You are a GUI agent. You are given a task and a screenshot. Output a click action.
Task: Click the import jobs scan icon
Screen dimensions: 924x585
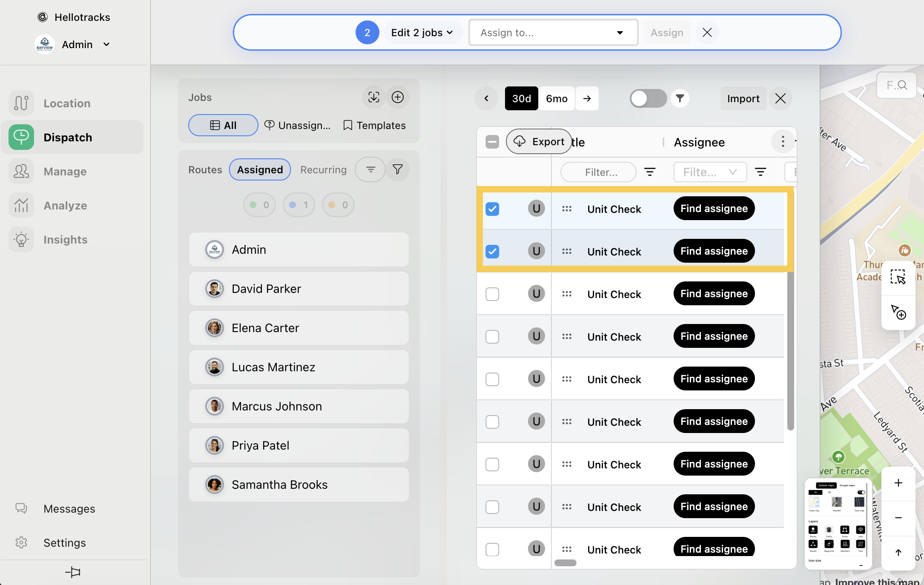[373, 97]
